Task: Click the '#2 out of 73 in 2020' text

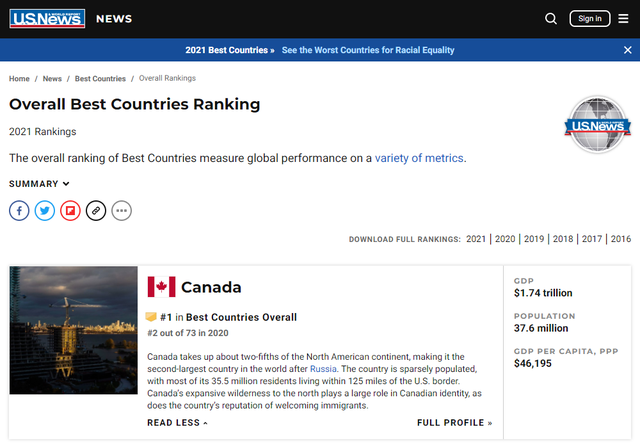Action: (x=188, y=333)
